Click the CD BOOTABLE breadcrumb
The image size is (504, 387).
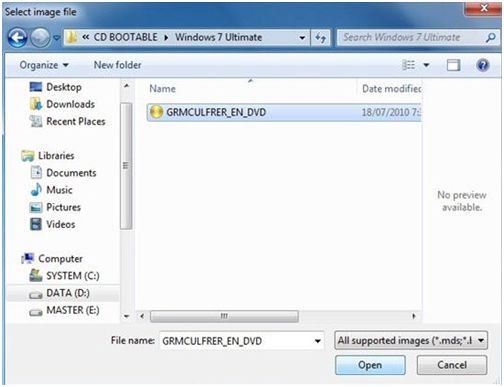125,37
